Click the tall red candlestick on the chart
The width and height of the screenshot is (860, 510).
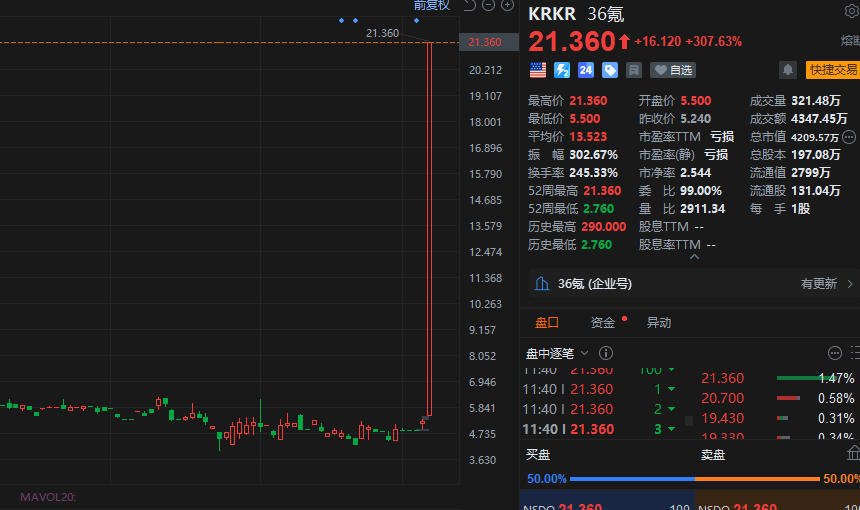[x=429, y=229]
